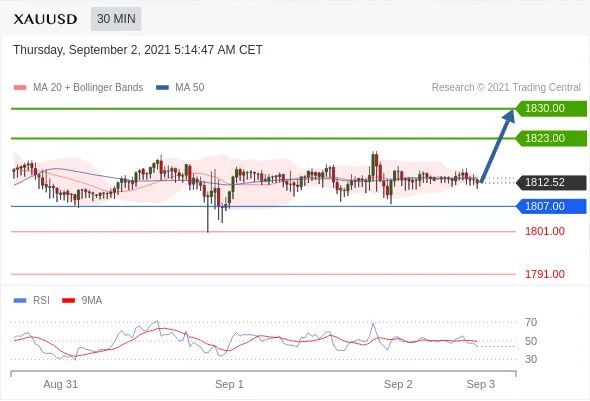Screen dimensions: 590x401
Task: Click the Sep 1 date axis label
Action: (229, 384)
